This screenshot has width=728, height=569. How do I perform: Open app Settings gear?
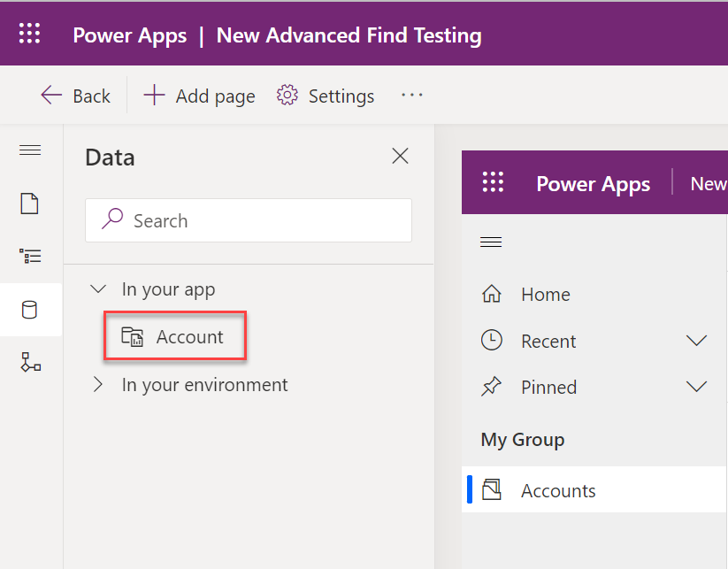click(x=325, y=96)
